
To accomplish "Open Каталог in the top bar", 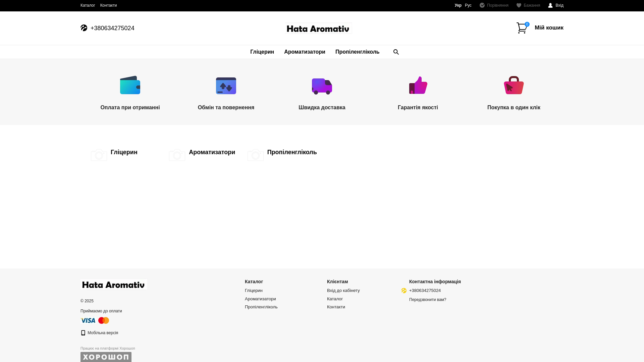I will [x=88, y=5].
